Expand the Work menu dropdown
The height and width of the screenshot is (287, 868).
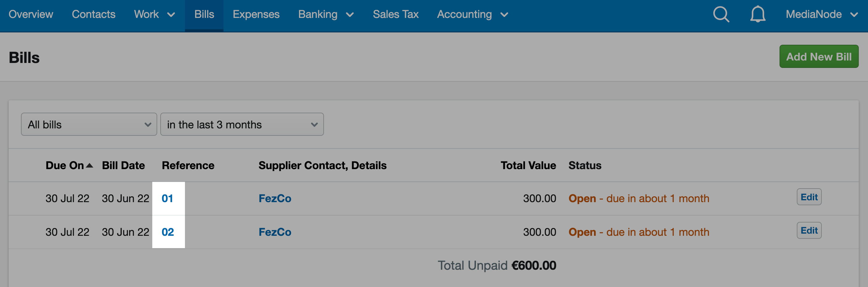coord(154,15)
